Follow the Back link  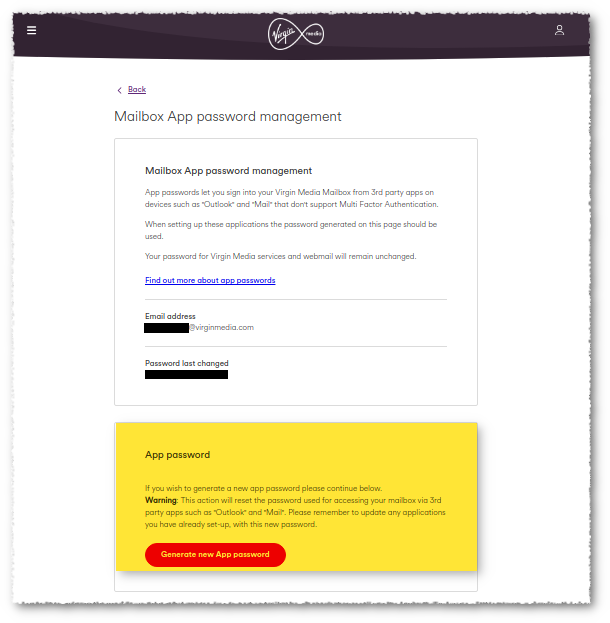pyautogui.click(x=137, y=89)
